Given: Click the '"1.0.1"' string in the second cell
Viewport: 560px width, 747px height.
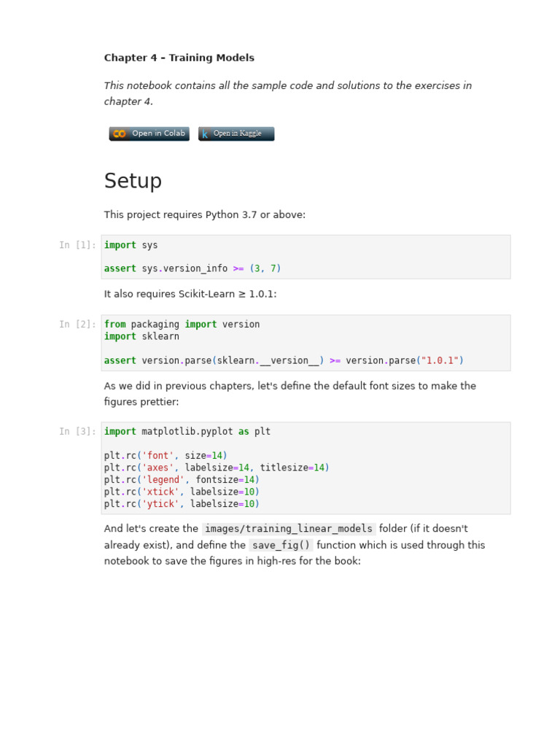Looking at the screenshot, I should [x=440, y=360].
